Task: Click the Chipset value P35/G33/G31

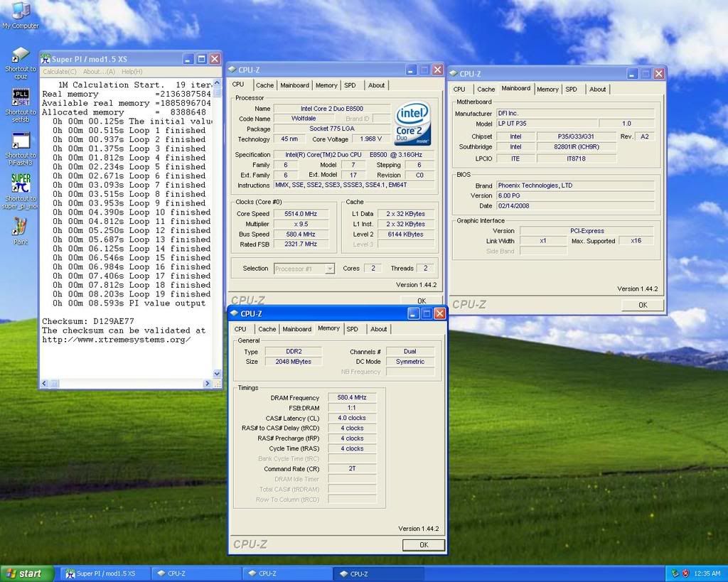Action: tap(576, 136)
